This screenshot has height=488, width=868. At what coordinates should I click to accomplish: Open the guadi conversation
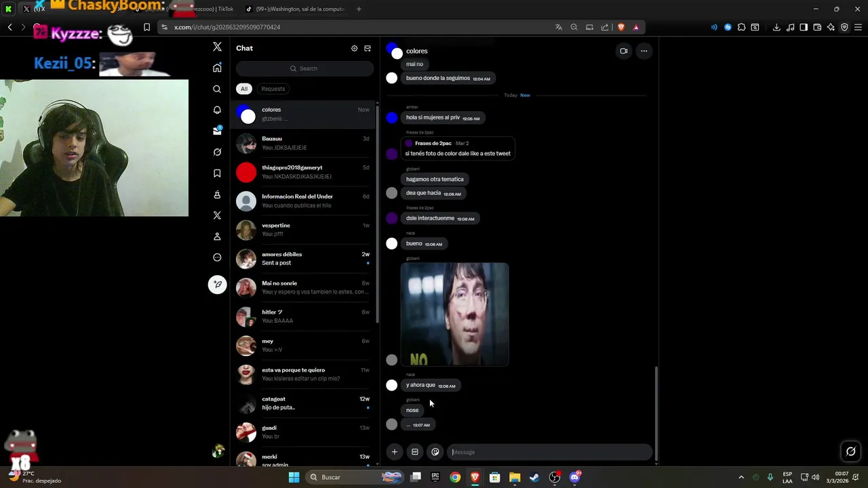(303, 432)
